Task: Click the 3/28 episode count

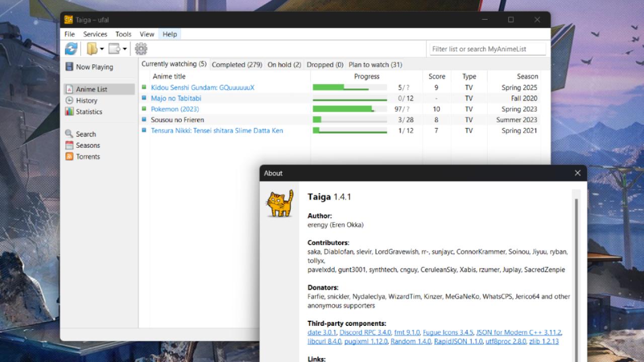Action: click(406, 120)
